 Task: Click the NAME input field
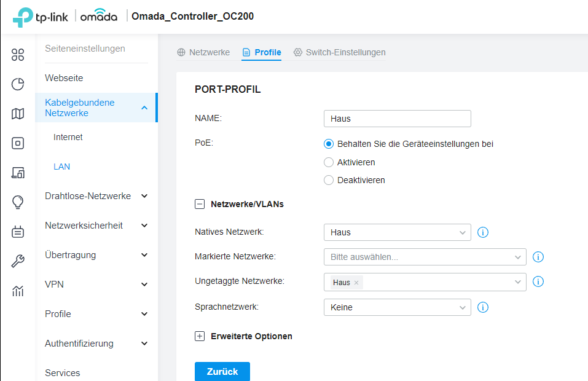click(397, 119)
